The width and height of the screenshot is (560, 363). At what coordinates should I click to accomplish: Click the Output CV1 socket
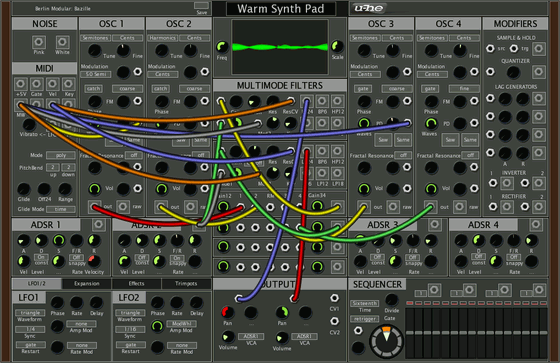(x=334, y=298)
